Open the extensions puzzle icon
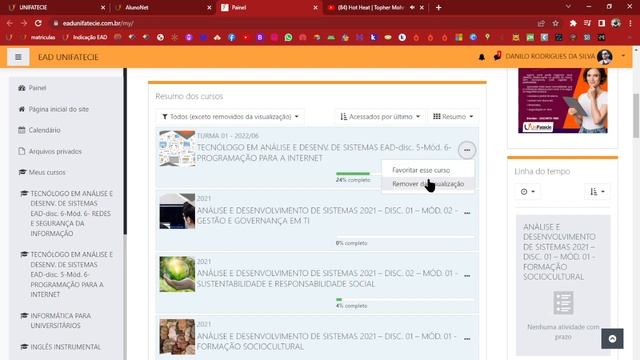Image resolution: width=640 pixels, height=360 pixels. (573, 23)
